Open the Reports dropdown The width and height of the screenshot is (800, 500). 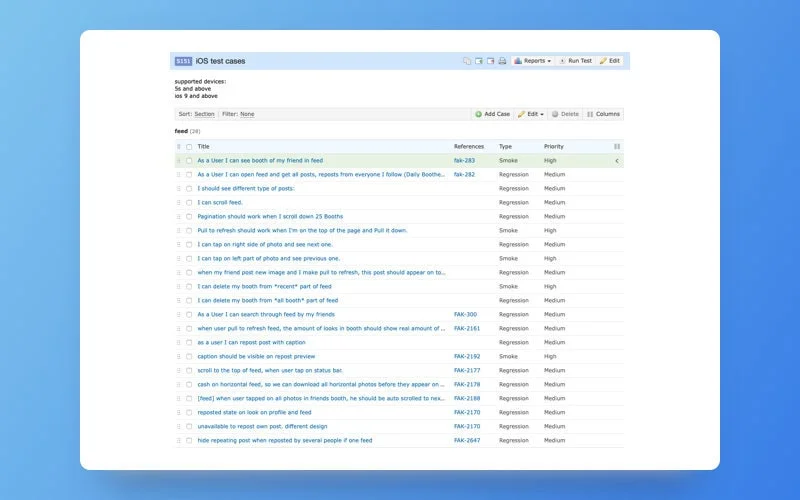tap(532, 61)
